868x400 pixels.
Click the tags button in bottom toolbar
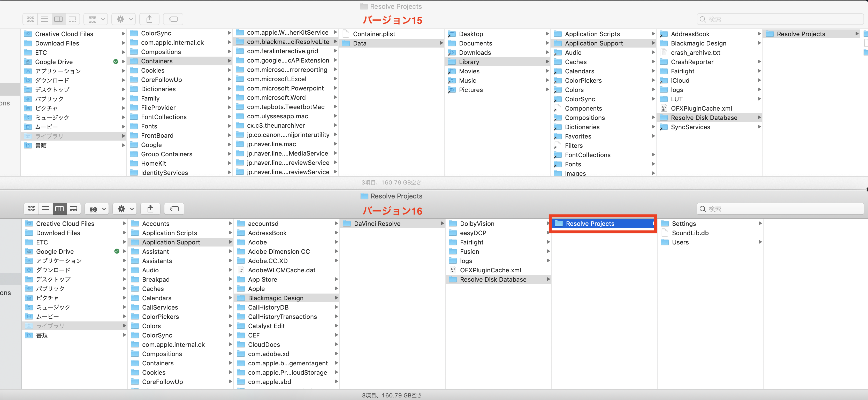pyautogui.click(x=174, y=209)
